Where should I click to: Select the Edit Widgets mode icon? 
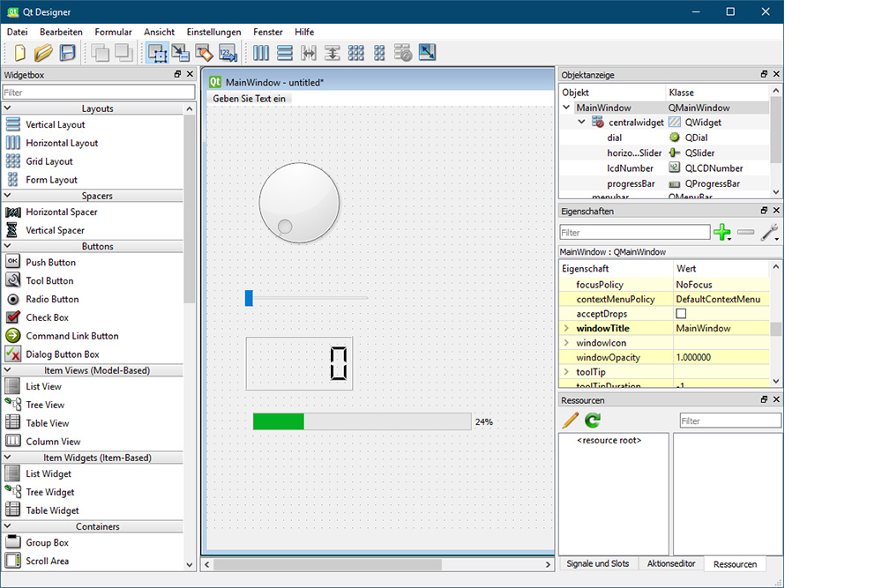[x=157, y=53]
